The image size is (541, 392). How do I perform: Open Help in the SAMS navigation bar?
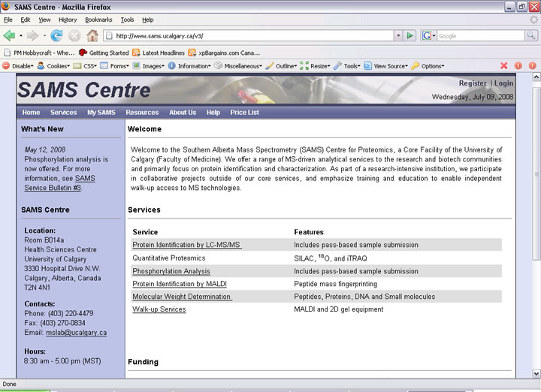tap(213, 113)
